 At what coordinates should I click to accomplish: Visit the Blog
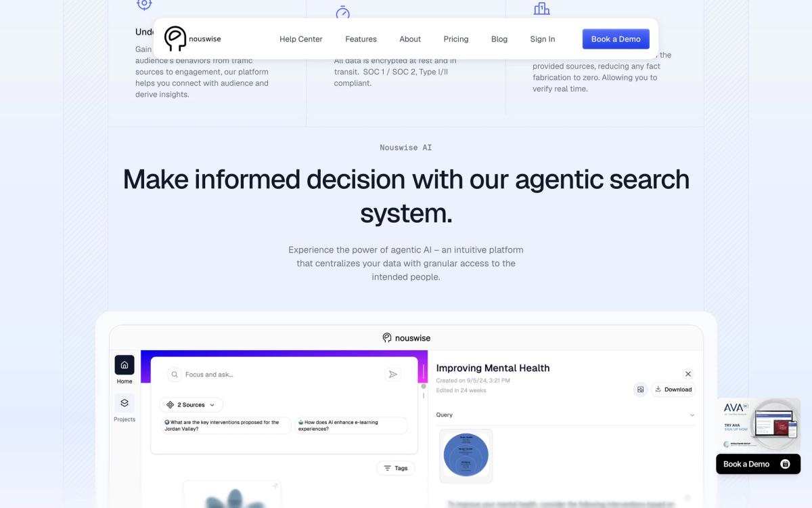[x=499, y=39]
